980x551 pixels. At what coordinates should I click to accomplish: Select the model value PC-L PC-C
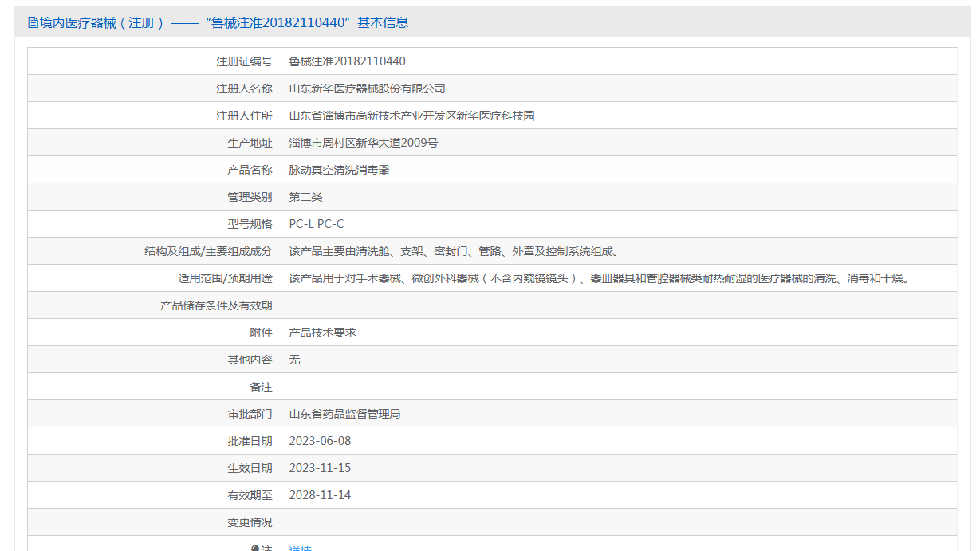click(x=317, y=224)
